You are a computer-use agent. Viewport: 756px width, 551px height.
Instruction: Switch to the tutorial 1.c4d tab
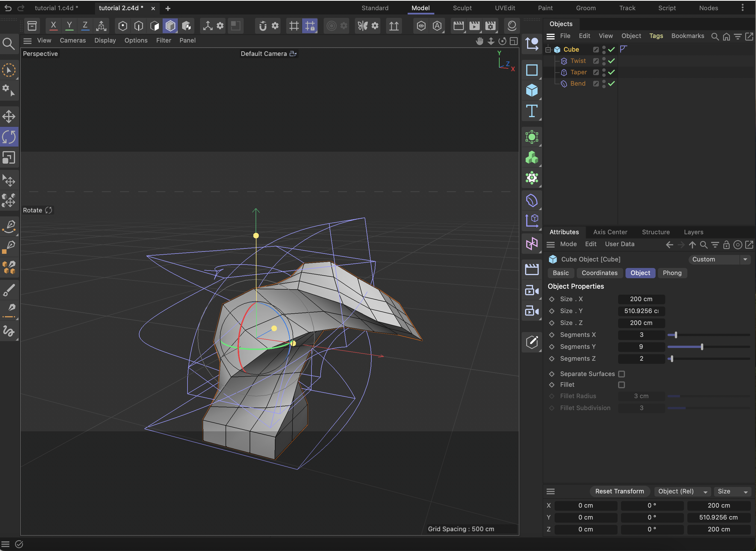coord(57,8)
